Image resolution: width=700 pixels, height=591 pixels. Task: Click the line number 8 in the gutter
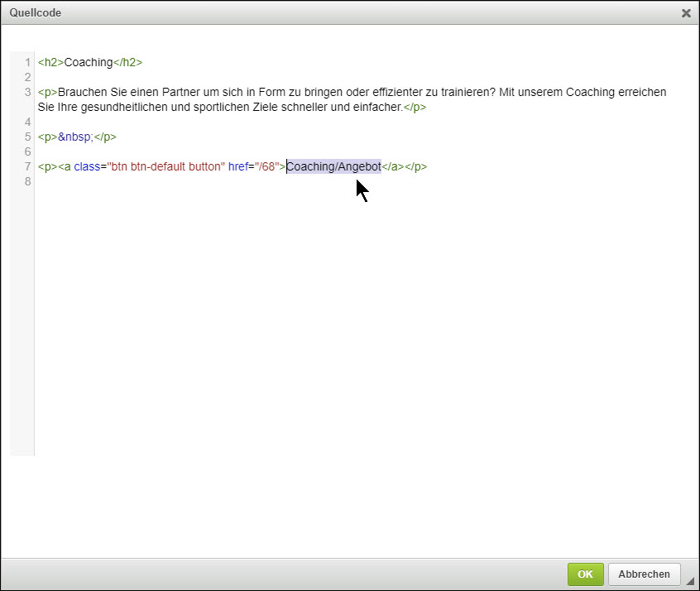coord(27,181)
